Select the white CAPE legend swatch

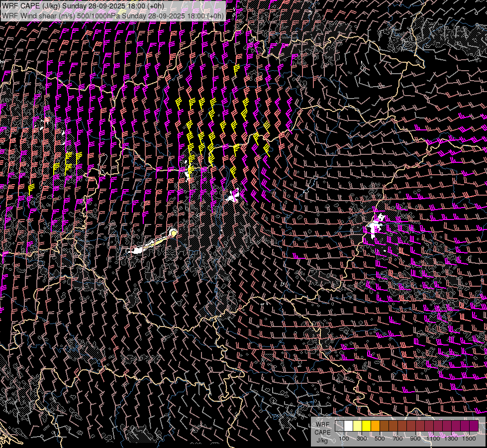pos(349,426)
